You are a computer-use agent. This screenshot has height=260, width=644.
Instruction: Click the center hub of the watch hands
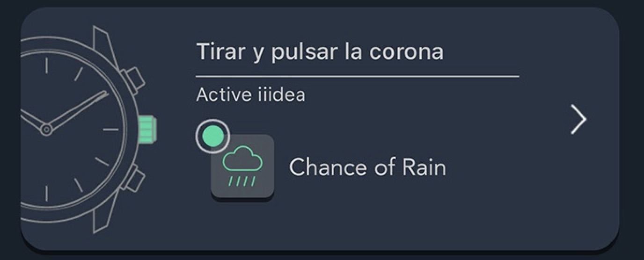(x=46, y=130)
